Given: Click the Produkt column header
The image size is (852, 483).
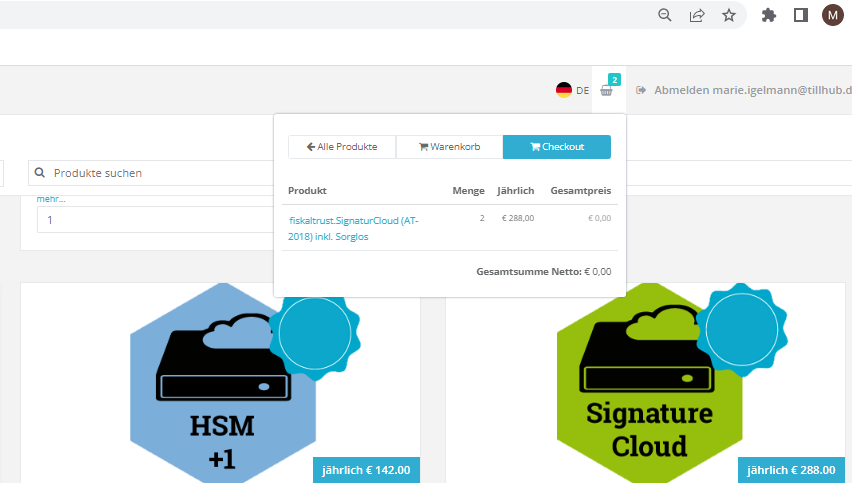Looking at the screenshot, I should tap(307, 191).
